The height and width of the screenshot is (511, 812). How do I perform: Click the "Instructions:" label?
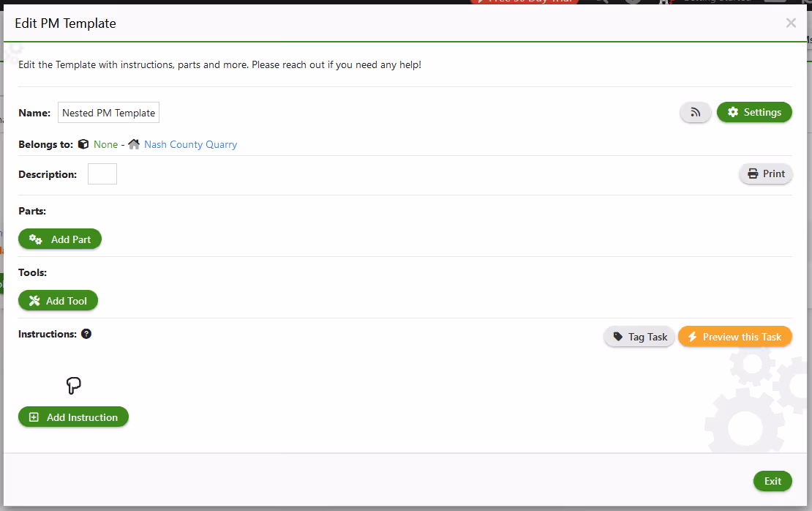tap(48, 334)
